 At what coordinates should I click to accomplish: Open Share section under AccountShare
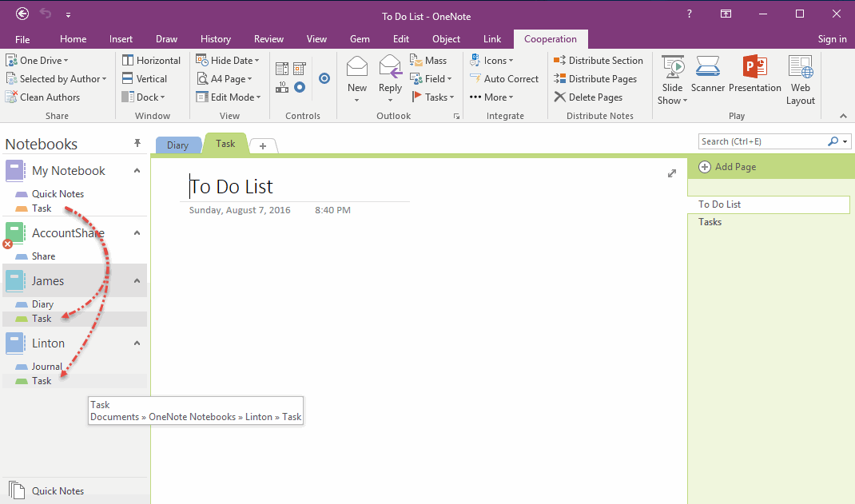44,256
